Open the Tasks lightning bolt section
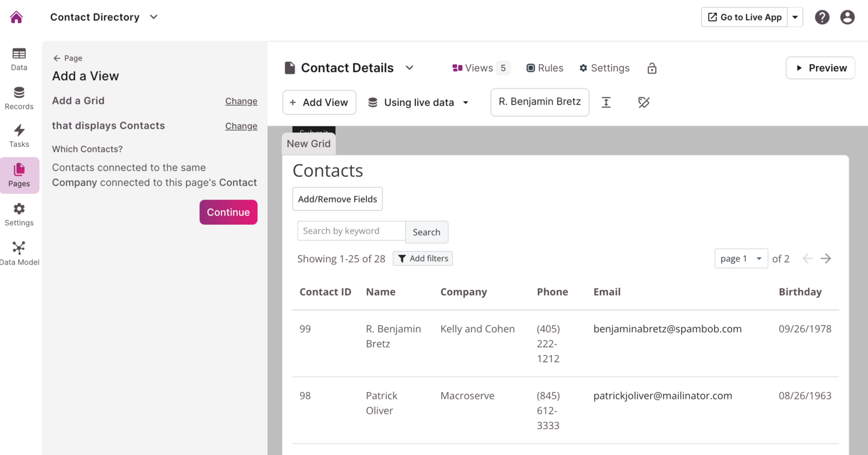Screen dimensions: 868x455 pos(19,136)
